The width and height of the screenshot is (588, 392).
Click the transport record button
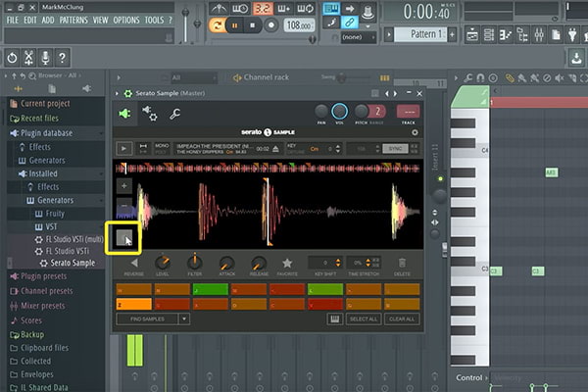pos(271,25)
